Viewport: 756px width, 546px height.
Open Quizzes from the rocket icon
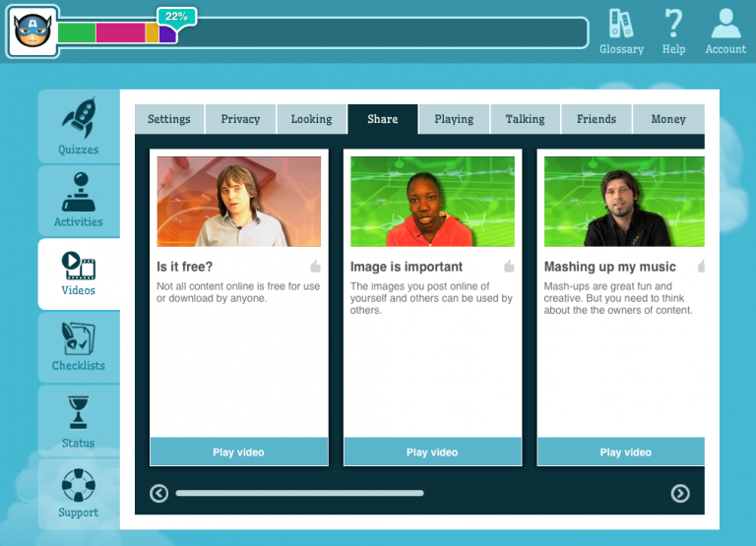click(x=79, y=126)
